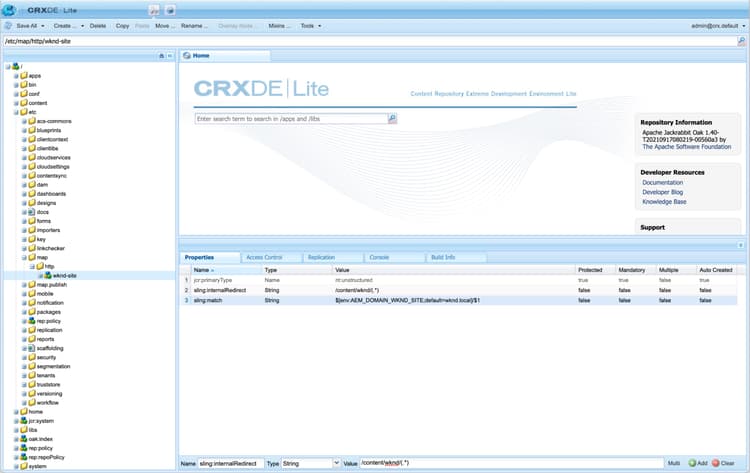The image size is (750, 473).
Task: Open the Save All dropdown arrow
Action: pyautogui.click(x=43, y=26)
